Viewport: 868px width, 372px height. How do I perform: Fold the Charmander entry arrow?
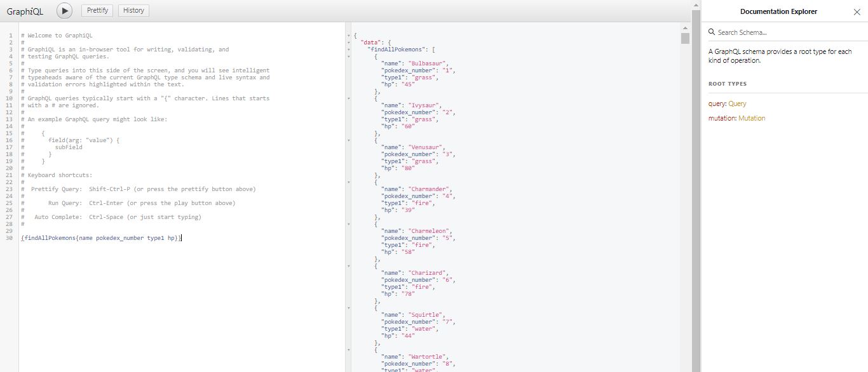349,182
